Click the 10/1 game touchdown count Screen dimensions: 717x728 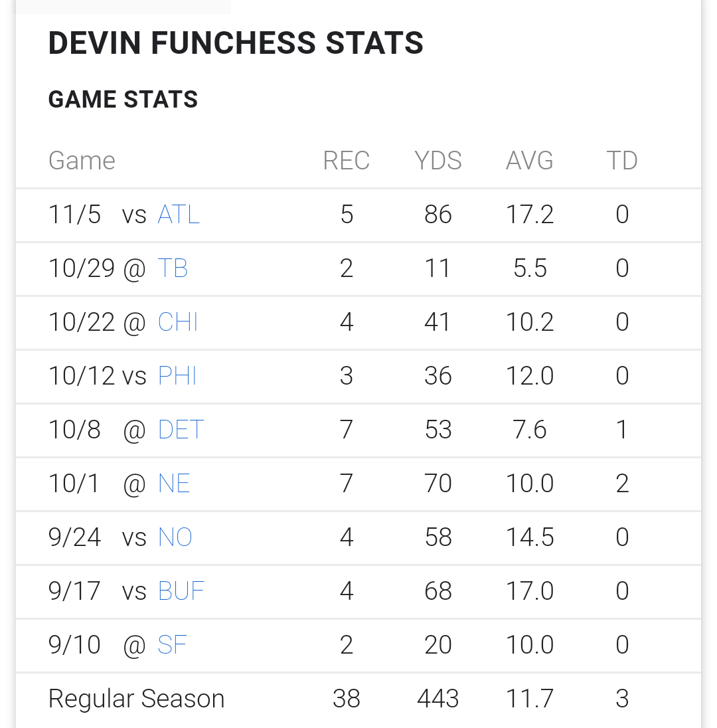(x=622, y=484)
